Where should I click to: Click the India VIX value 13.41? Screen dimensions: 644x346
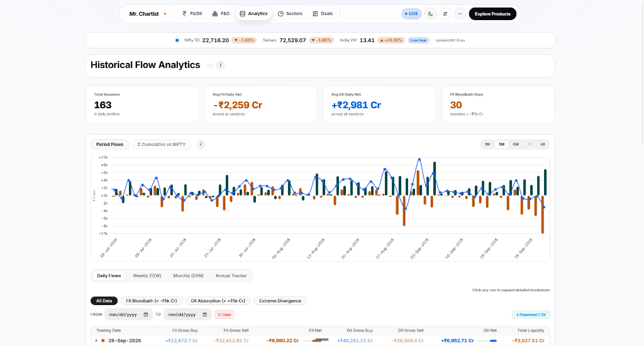click(x=367, y=40)
